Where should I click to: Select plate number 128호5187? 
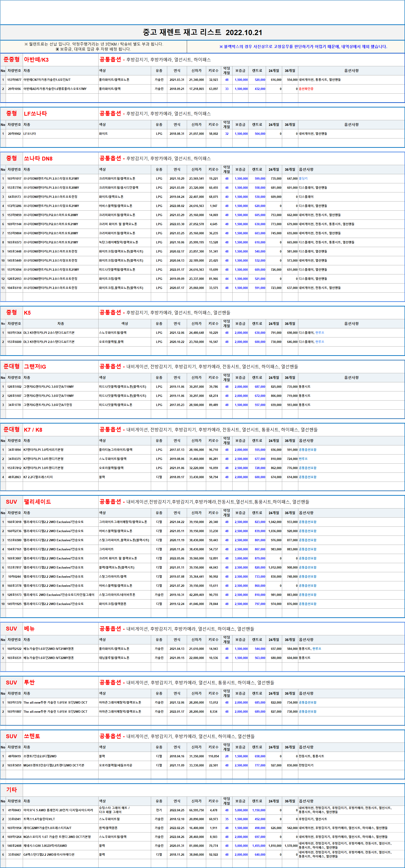click(x=14, y=396)
